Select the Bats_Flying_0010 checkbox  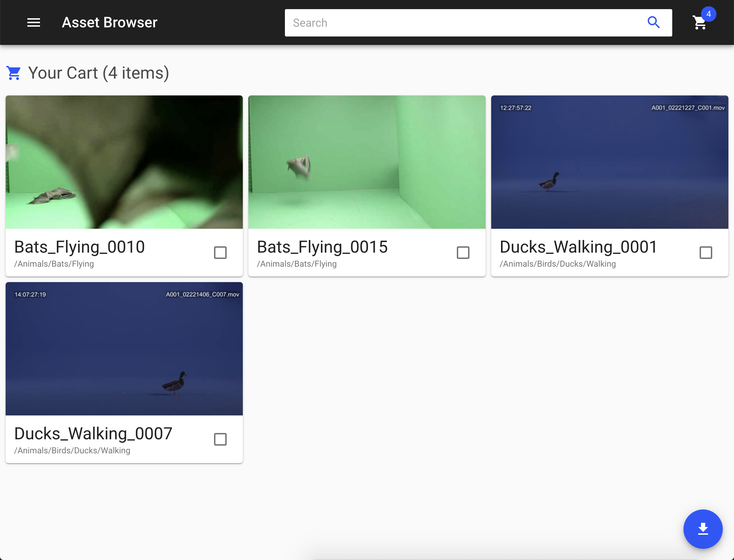pos(220,253)
